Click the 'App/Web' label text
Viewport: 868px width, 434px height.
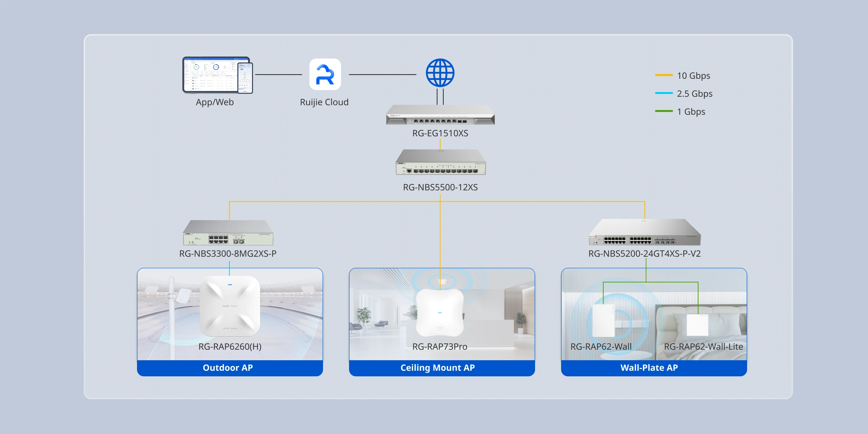click(x=215, y=102)
